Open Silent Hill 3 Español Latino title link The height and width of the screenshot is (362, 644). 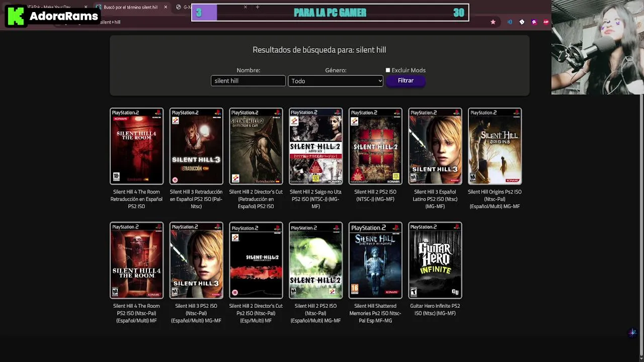(435, 199)
